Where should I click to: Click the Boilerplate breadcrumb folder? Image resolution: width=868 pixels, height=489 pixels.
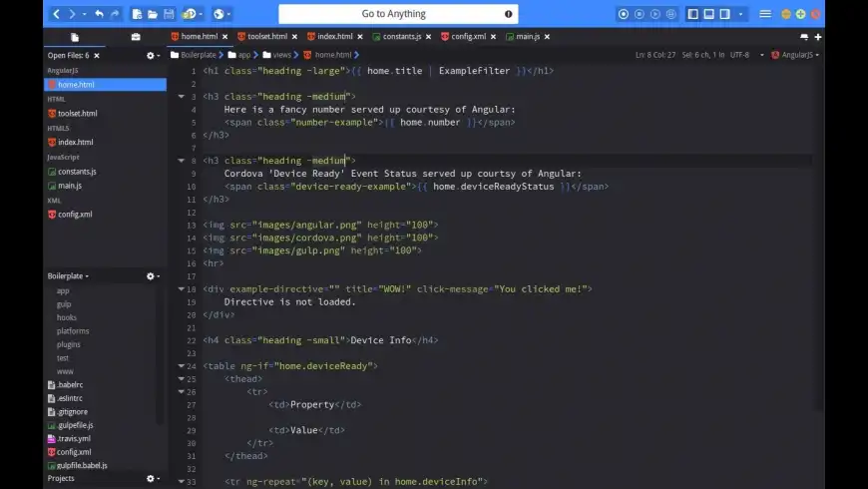click(194, 55)
